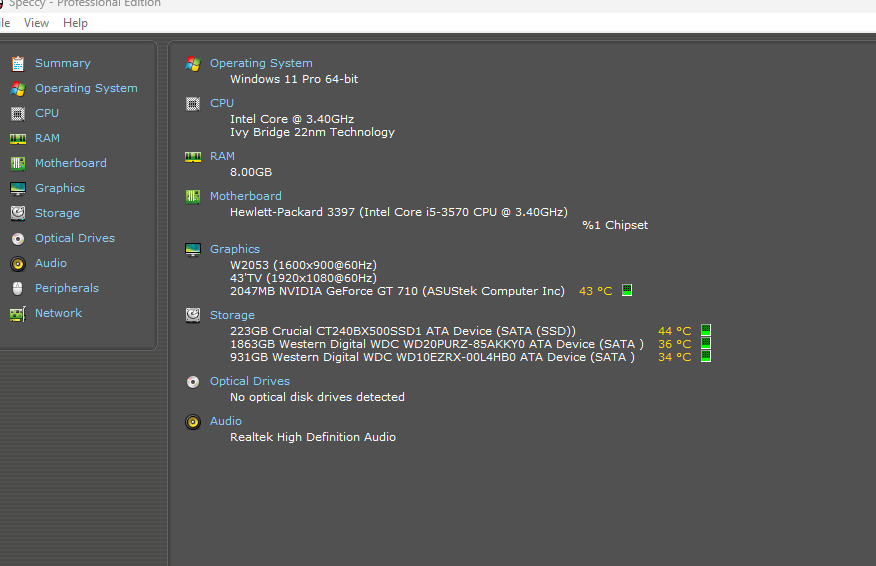Select Operating System in the sidebar
Image resolution: width=876 pixels, height=566 pixels.
click(86, 88)
